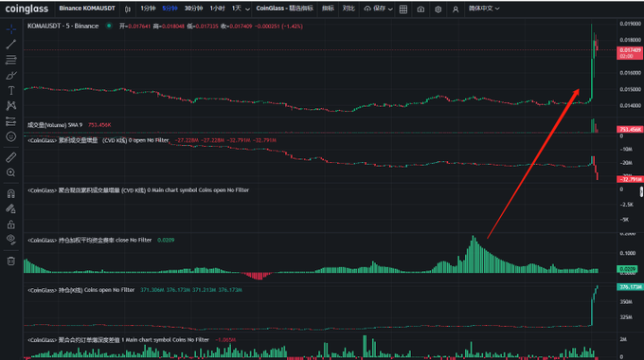The width and height of the screenshot is (644, 360).
Task: Click the 753.456K volume axis label
Action: coord(630,130)
